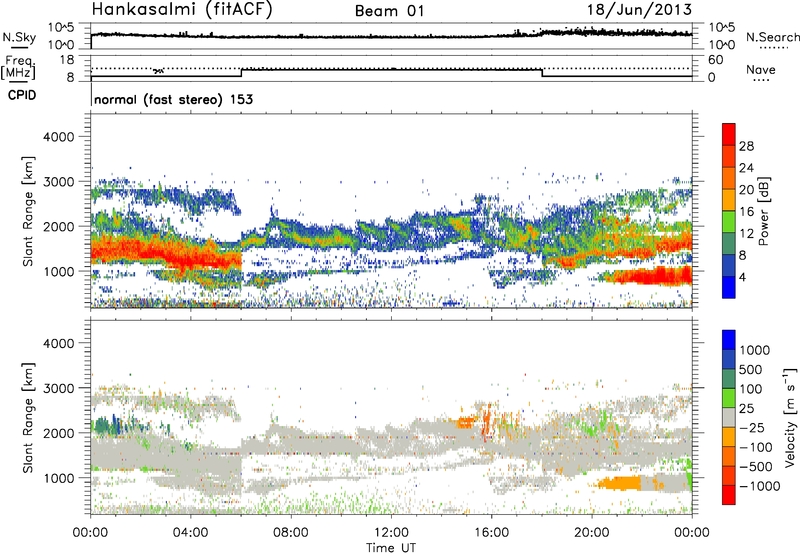
Task: Click the 'Nave' legend label
Action: 761,69
